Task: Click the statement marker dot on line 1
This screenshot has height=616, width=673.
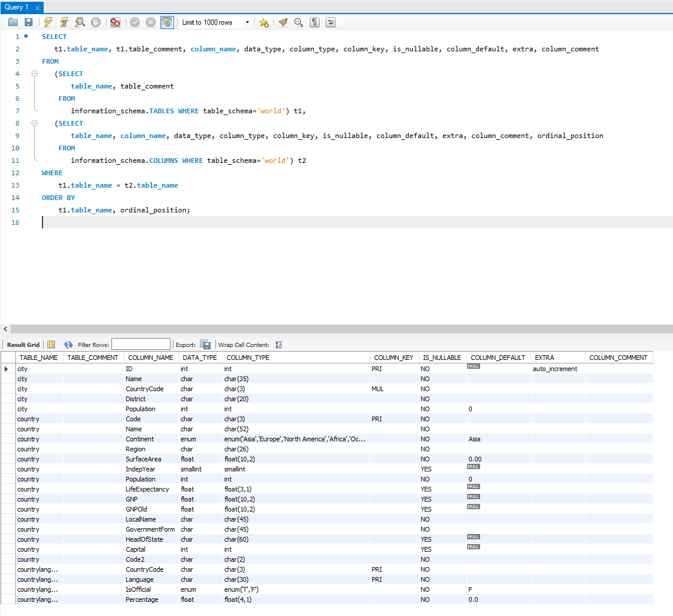Action: pyautogui.click(x=26, y=36)
